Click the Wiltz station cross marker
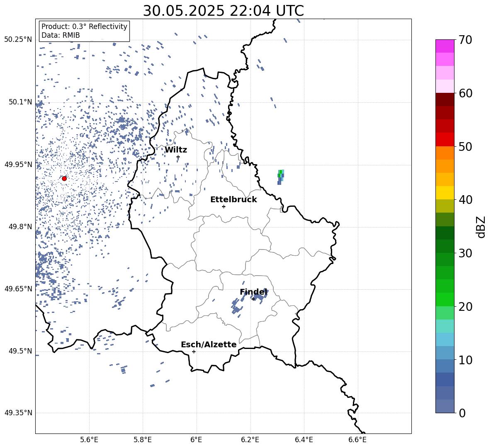 tap(178, 157)
